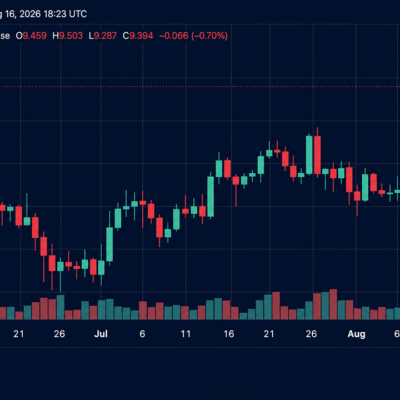Click the red volume bar near July 21
This screenshot has width=400, height=400.
pos(276,306)
